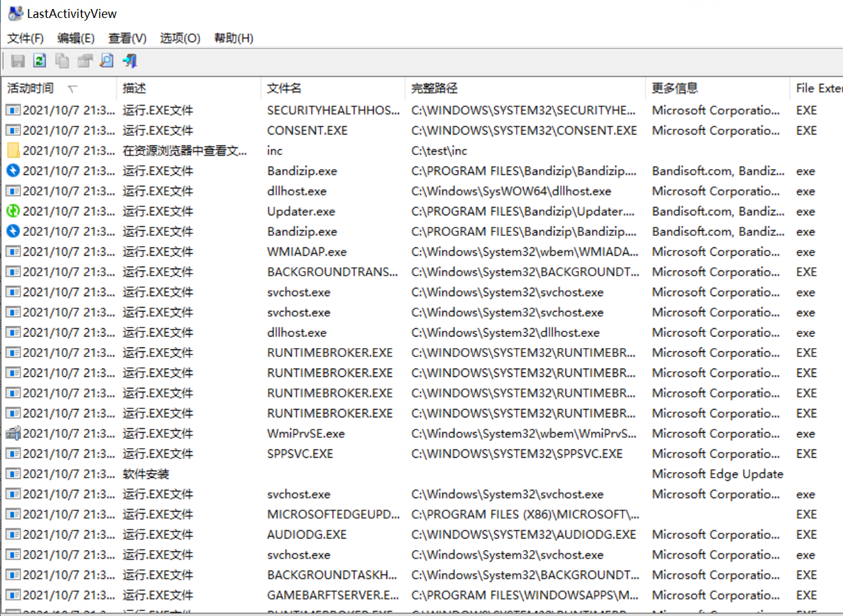Select the SECURITYHEALTHHOS... file name cell
Screen dimensions: 843x616
(333, 110)
